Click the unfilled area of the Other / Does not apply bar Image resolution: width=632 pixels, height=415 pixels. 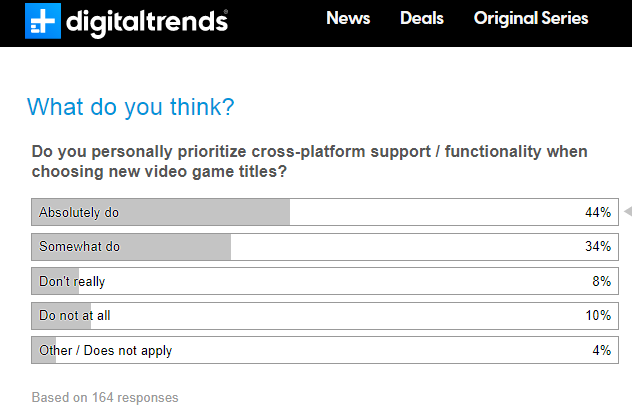pyautogui.click(x=337, y=350)
